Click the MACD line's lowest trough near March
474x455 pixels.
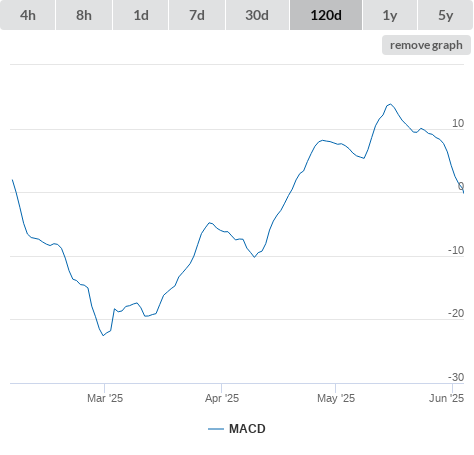coord(103,335)
